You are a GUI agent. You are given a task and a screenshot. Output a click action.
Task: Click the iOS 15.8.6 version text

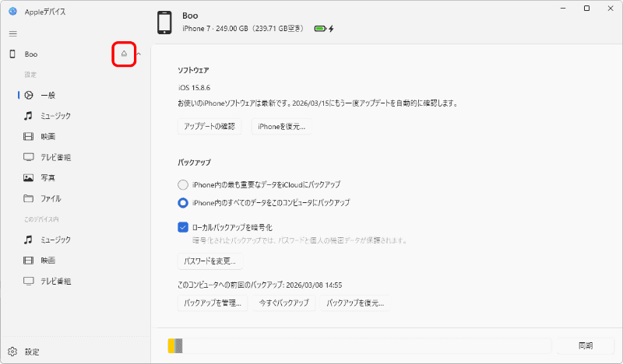194,88
